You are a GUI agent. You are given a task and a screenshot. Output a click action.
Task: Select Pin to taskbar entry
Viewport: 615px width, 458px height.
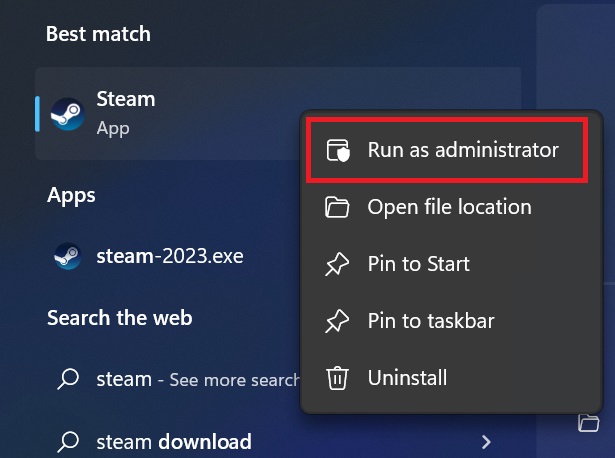[451, 321]
